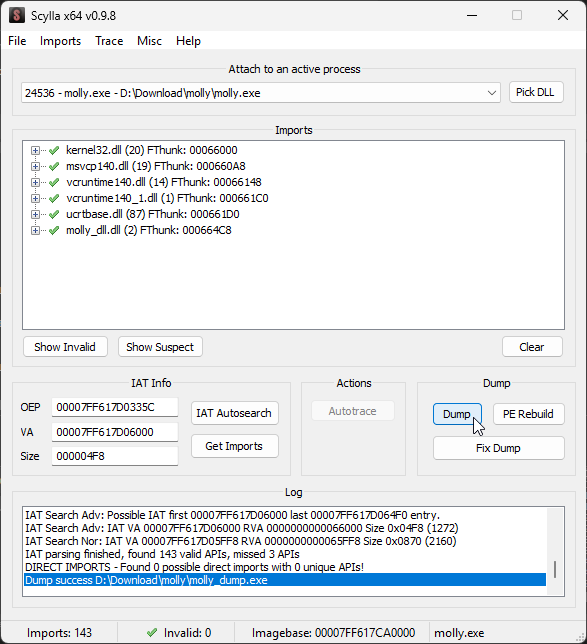Expand the kernel32.dll import node
The width and height of the screenshot is (587, 644).
click(35, 150)
